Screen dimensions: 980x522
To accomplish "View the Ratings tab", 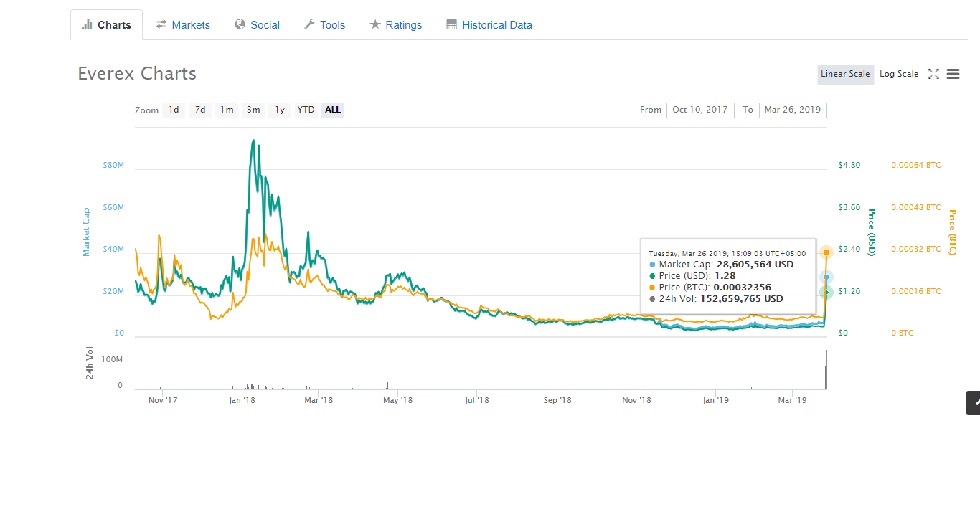I will click(395, 25).
